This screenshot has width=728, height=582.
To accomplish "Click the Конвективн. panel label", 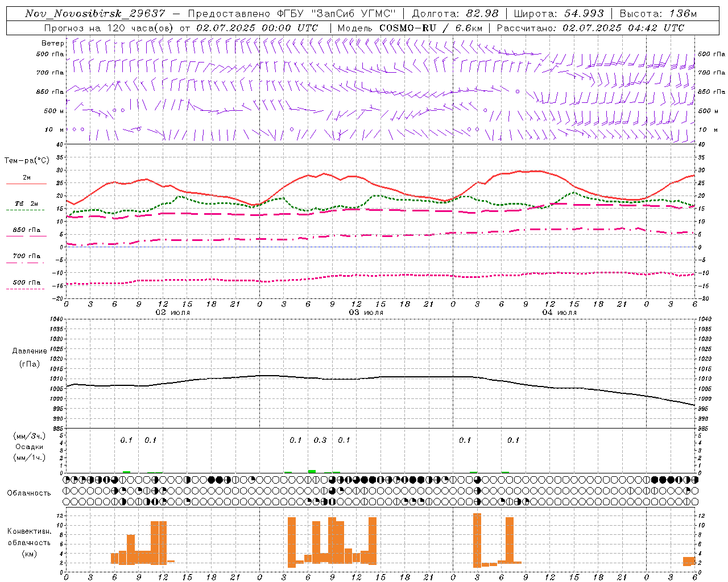I will 30,531.
